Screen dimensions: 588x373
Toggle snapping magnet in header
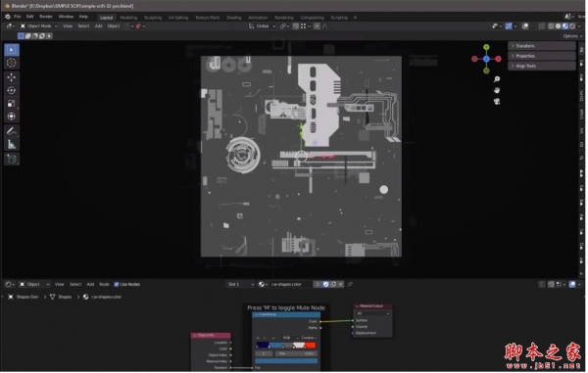click(x=296, y=26)
